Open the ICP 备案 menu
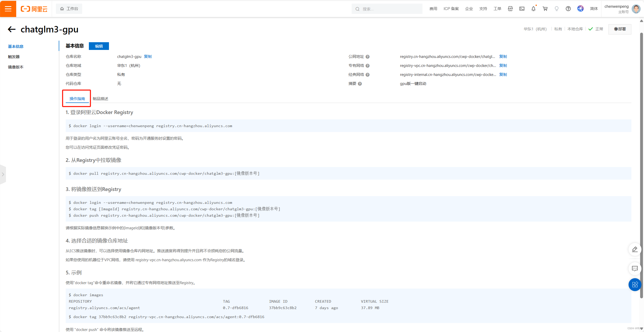This screenshot has height=332, width=644. pyautogui.click(x=451, y=9)
